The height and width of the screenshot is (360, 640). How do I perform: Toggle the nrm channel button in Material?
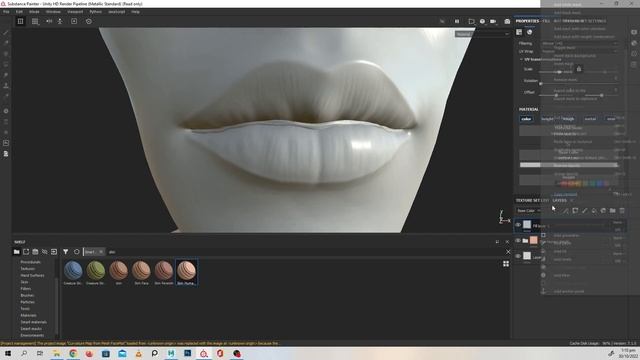[611, 119]
